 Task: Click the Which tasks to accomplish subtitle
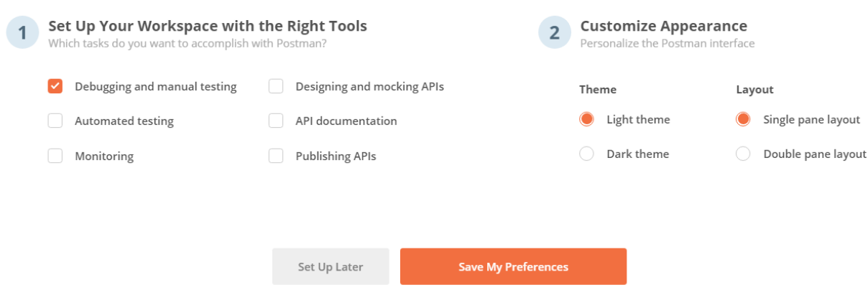pyautogui.click(x=187, y=43)
